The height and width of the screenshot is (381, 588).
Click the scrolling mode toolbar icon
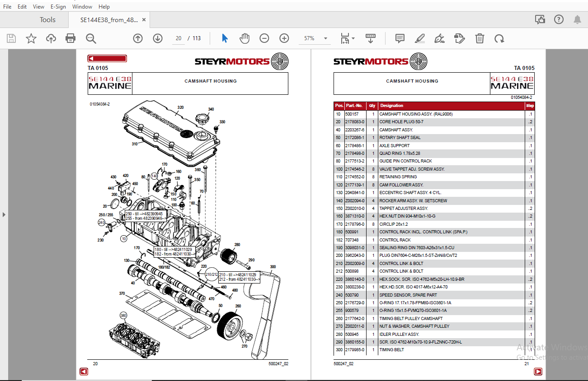click(x=371, y=38)
